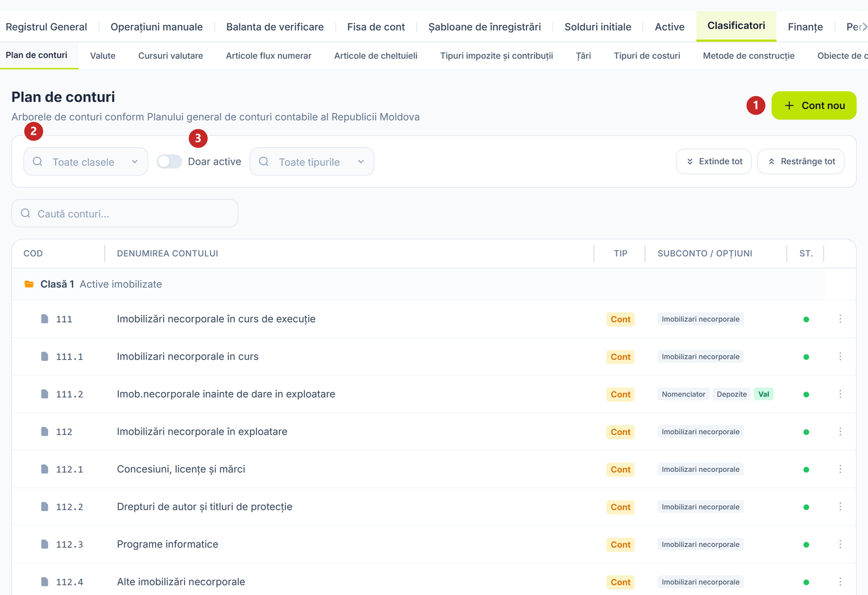Expand all accounts with Extinde tot
This screenshot has height=595, width=868.
click(x=713, y=161)
